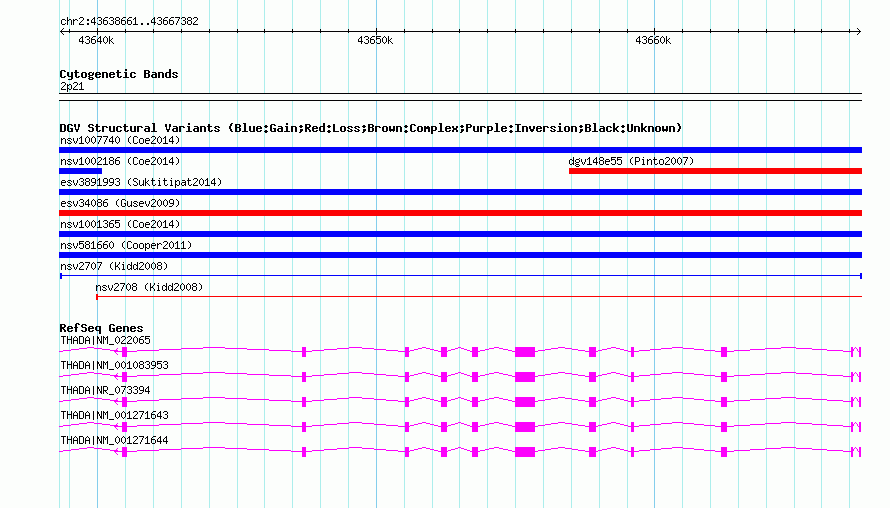Select the short blue nsv1002186 bar

pyautogui.click(x=81, y=171)
